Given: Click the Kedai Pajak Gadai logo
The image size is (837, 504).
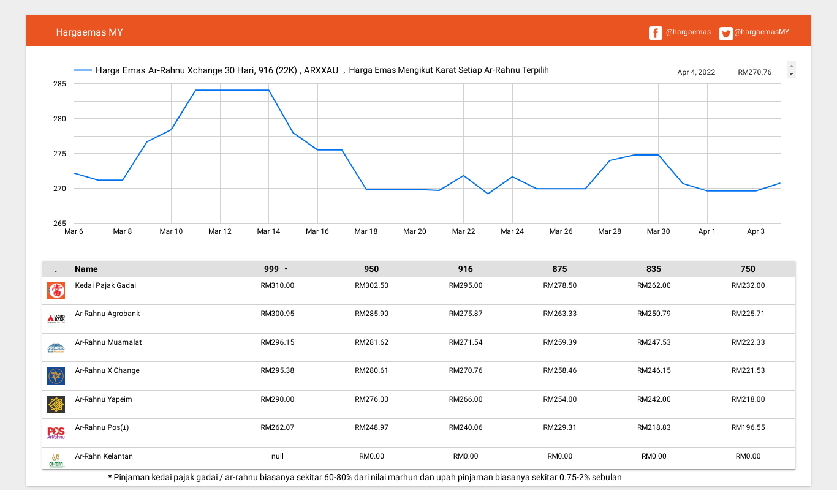Looking at the screenshot, I should [56, 290].
